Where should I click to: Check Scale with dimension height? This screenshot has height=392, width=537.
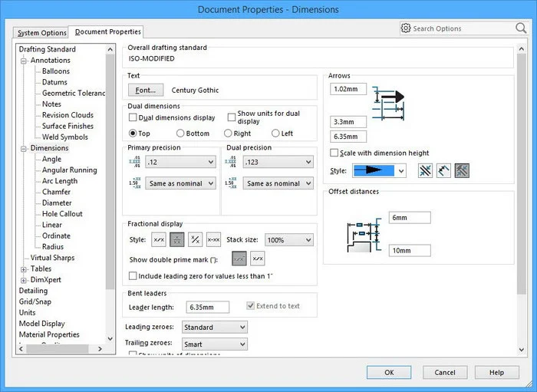pos(334,153)
